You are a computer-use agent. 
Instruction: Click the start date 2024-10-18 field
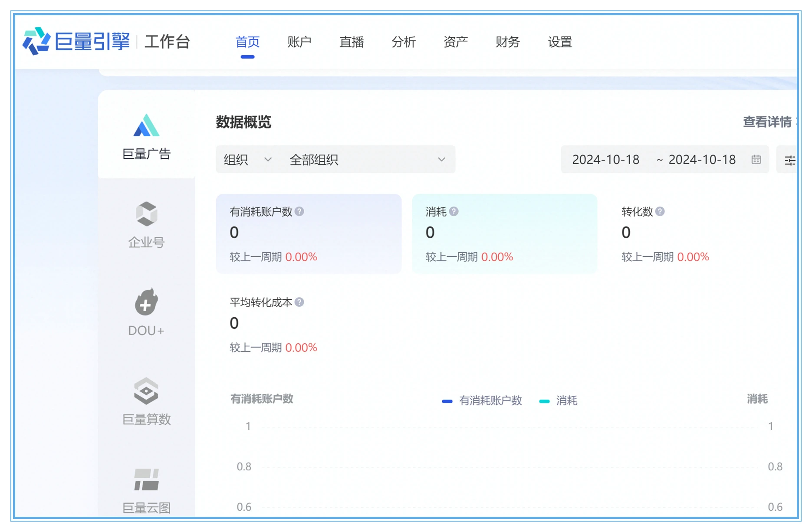606,160
